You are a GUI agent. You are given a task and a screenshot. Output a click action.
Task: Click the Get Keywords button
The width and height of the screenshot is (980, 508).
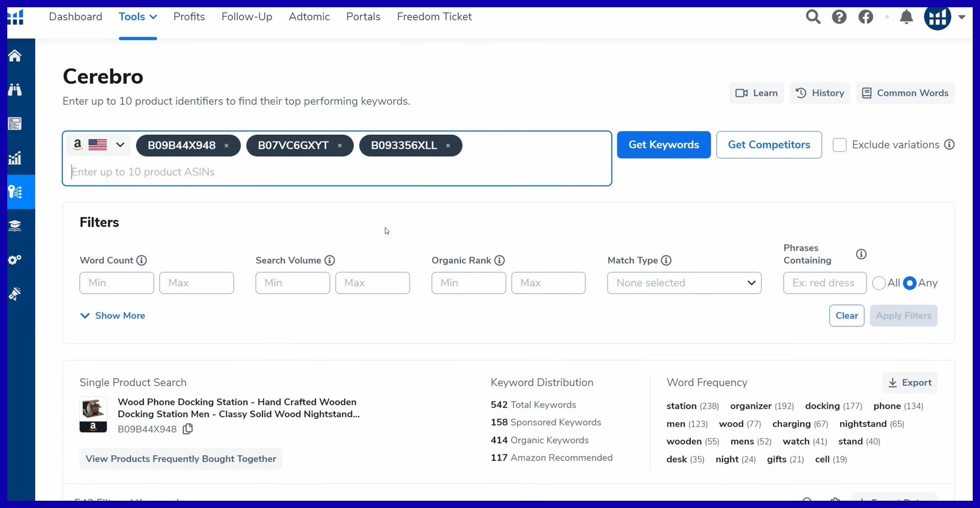tap(663, 145)
